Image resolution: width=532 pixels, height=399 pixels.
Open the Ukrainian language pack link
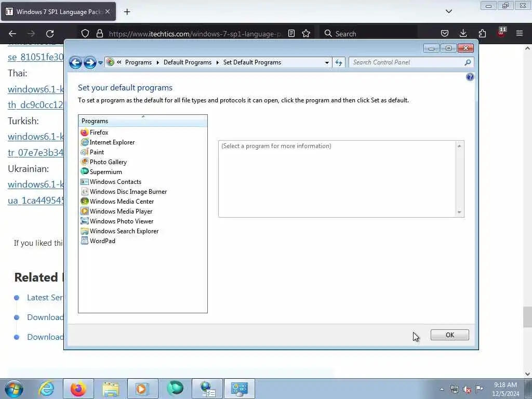(36, 192)
